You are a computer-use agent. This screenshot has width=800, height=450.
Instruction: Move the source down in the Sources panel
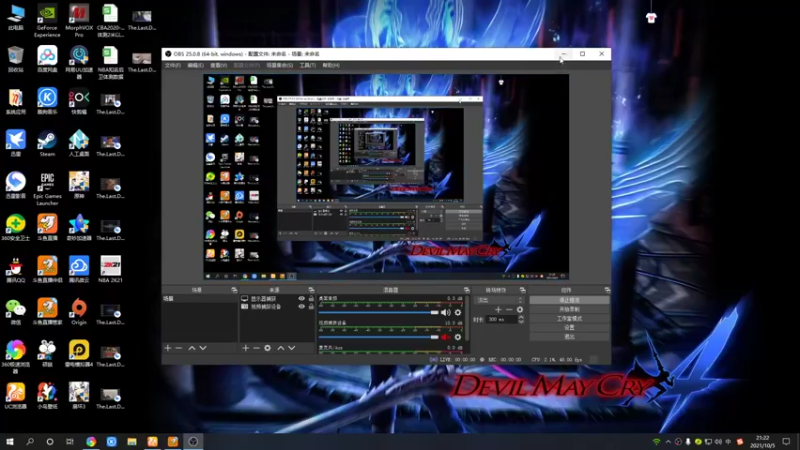pyautogui.click(x=292, y=348)
